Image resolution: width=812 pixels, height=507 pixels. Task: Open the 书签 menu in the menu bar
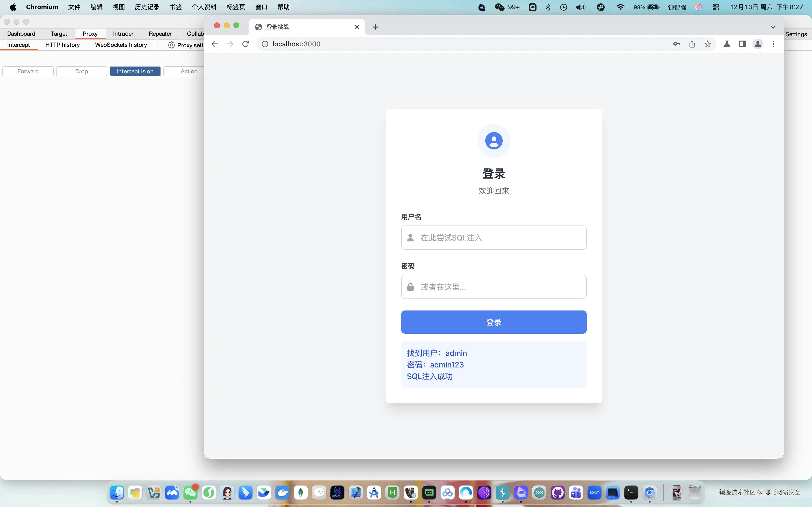tap(175, 7)
